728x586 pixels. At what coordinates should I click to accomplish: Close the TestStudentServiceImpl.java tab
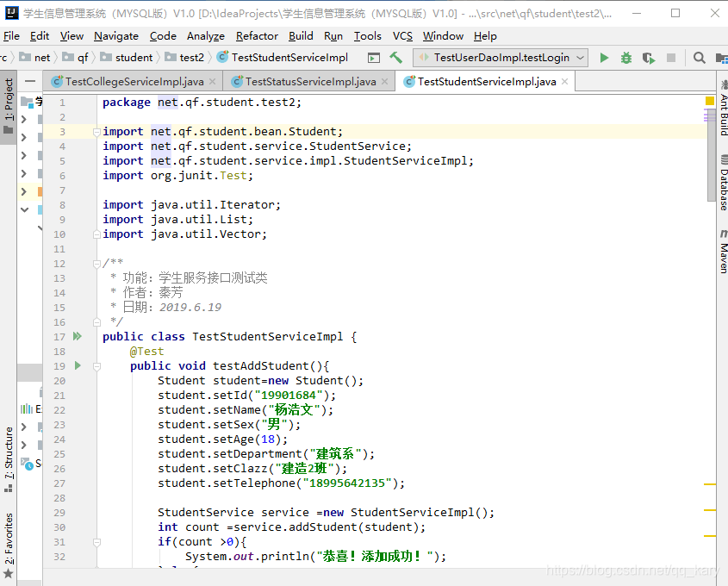click(564, 82)
